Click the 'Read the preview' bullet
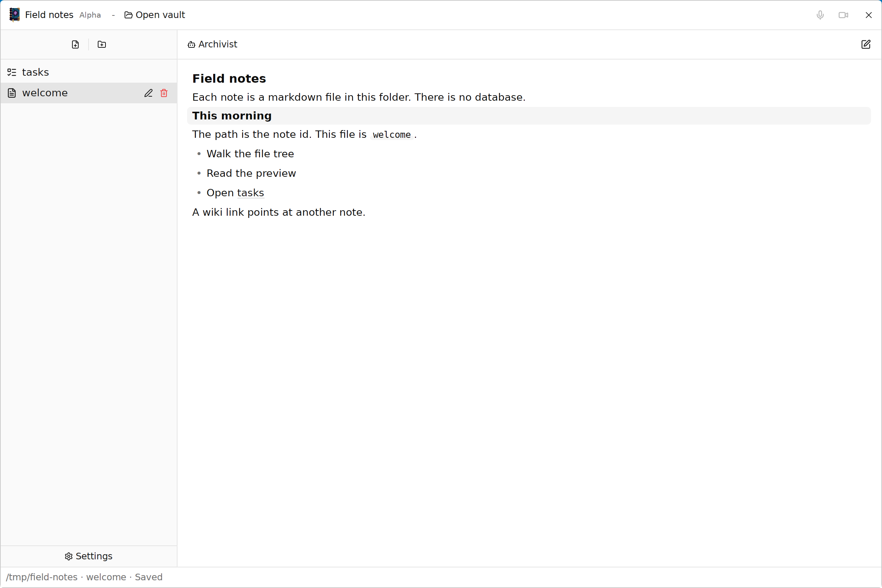882x588 pixels. tap(251, 173)
